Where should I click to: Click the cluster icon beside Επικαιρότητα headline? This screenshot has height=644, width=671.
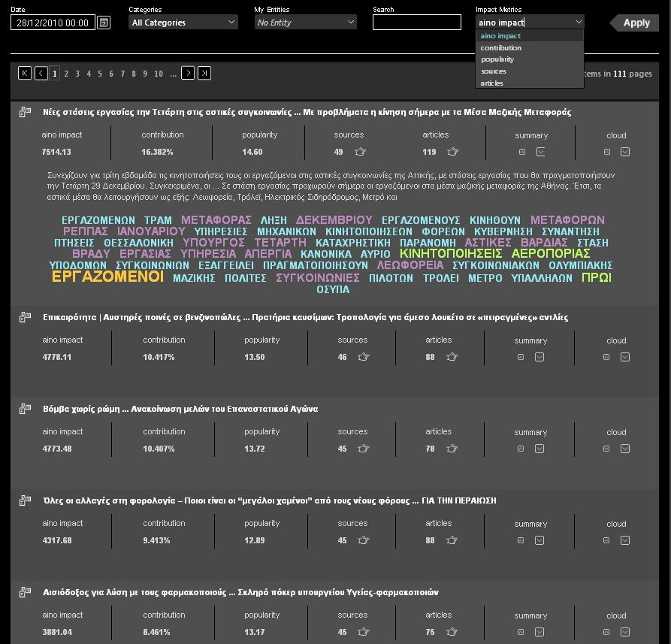(25, 317)
